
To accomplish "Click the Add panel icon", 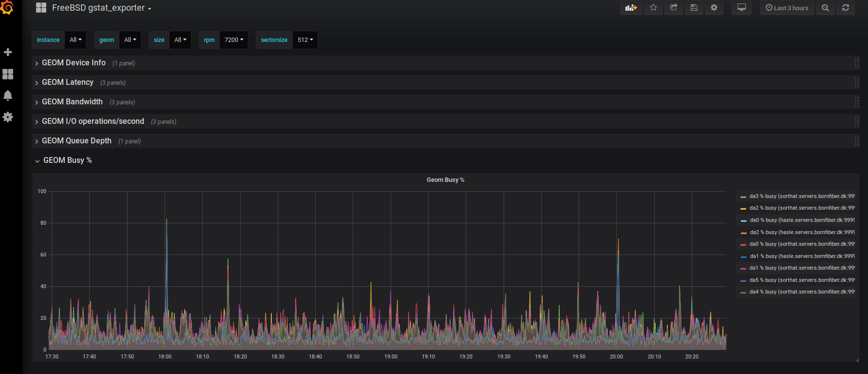I will coord(631,8).
